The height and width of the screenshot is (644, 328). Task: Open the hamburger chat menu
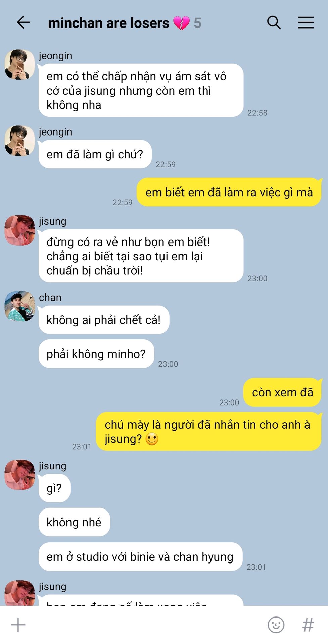306,23
